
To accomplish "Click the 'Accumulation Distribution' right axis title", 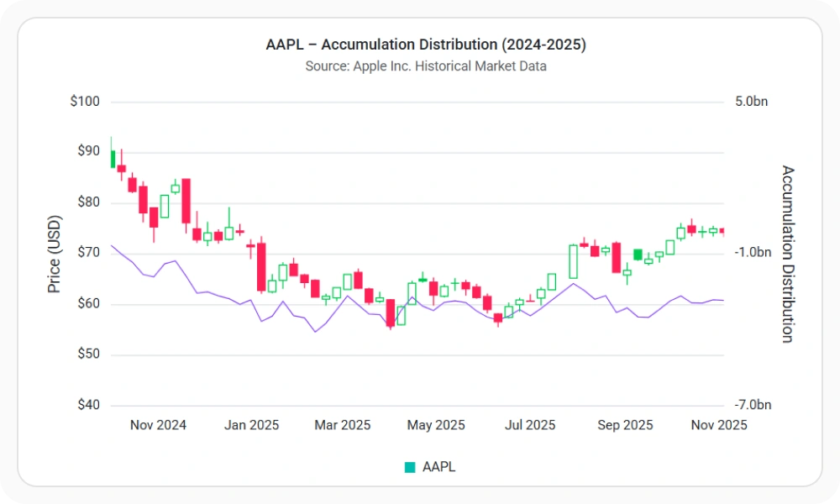I will click(788, 254).
